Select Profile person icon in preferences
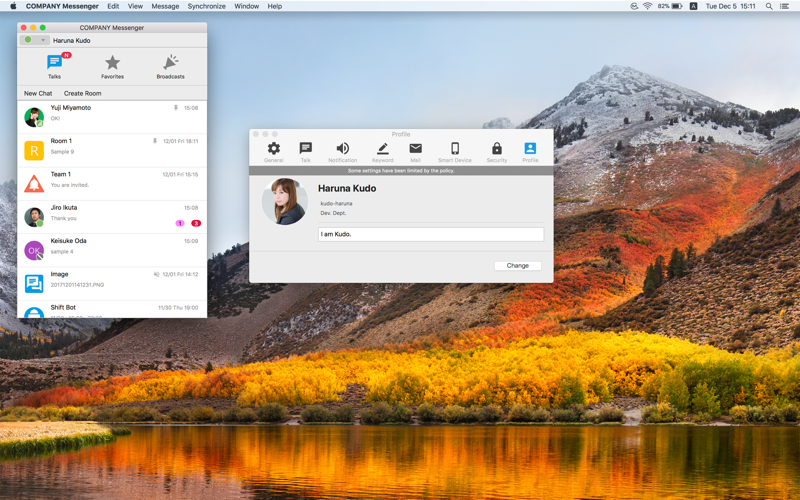The image size is (800, 500). (530, 148)
